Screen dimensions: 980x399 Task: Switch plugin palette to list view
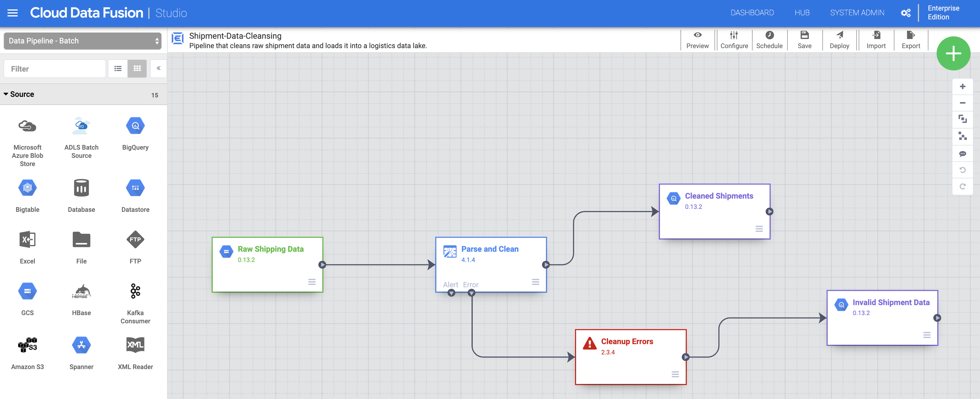click(x=118, y=69)
